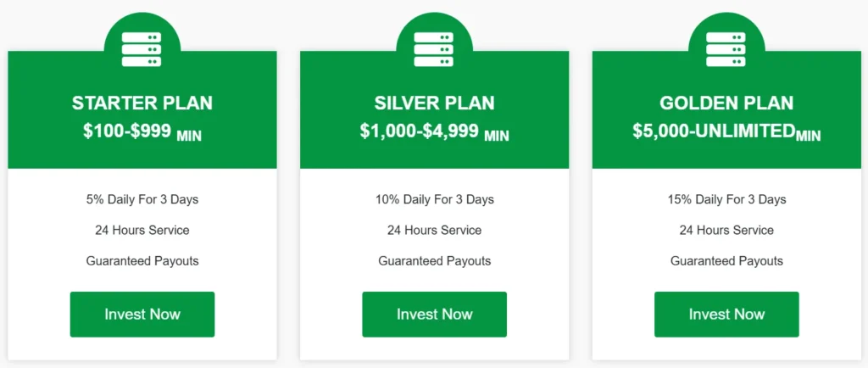The image size is (868, 368).
Task: Click the $5,000-UNLIMITED price range
Action: [714, 131]
